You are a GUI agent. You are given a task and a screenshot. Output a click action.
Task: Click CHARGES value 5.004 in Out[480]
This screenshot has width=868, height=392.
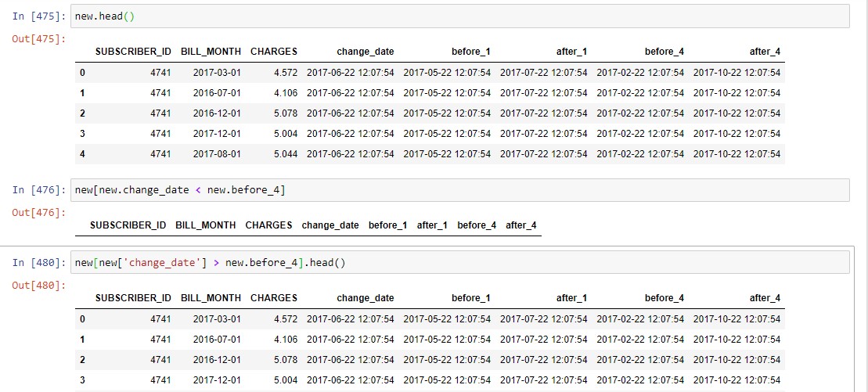pos(286,380)
